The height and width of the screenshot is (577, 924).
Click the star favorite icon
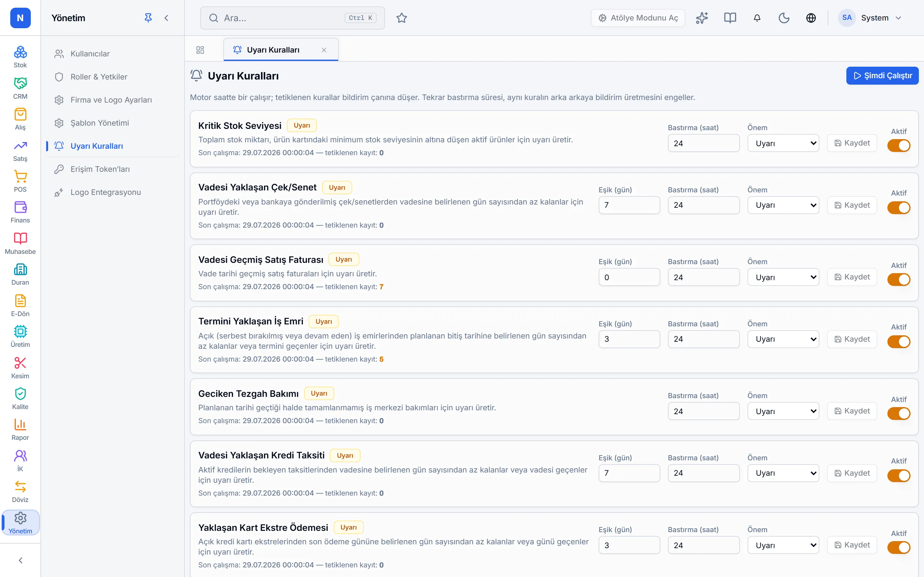pos(401,18)
